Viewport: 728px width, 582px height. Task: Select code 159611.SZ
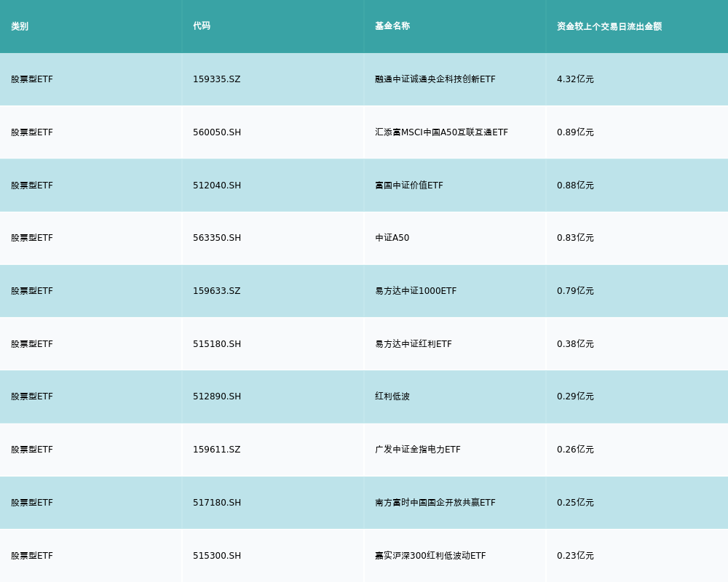(x=217, y=450)
